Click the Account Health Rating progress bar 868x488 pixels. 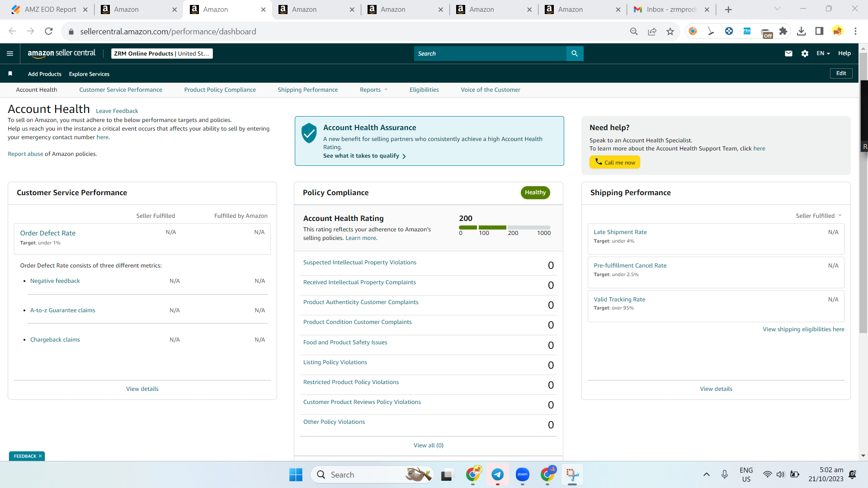(x=505, y=227)
